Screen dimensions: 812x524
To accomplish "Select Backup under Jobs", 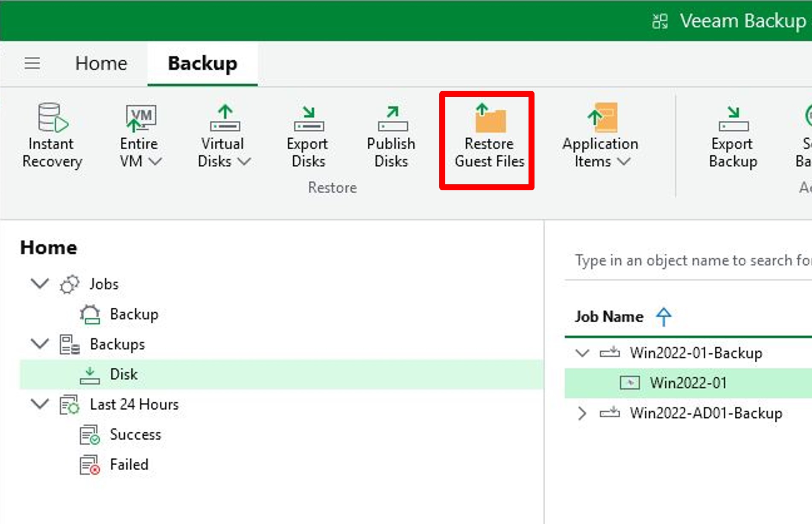I will click(x=134, y=314).
